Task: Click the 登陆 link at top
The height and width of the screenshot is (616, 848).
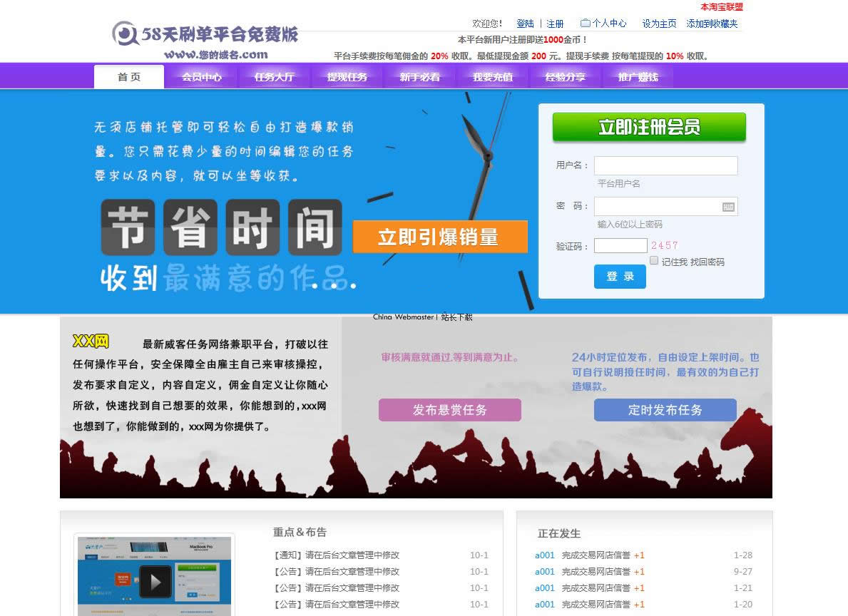Action: pos(525,24)
